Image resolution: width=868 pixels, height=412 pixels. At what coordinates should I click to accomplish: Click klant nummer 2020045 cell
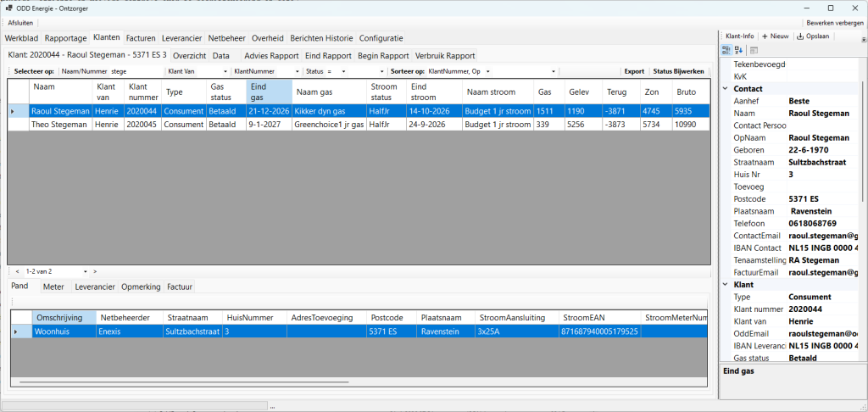tap(142, 125)
